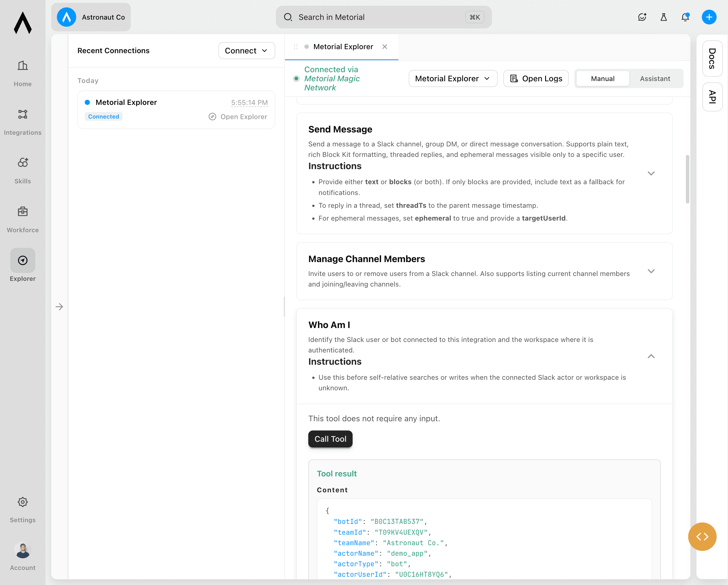
Task: Click the Call Tool button
Action: click(x=330, y=439)
